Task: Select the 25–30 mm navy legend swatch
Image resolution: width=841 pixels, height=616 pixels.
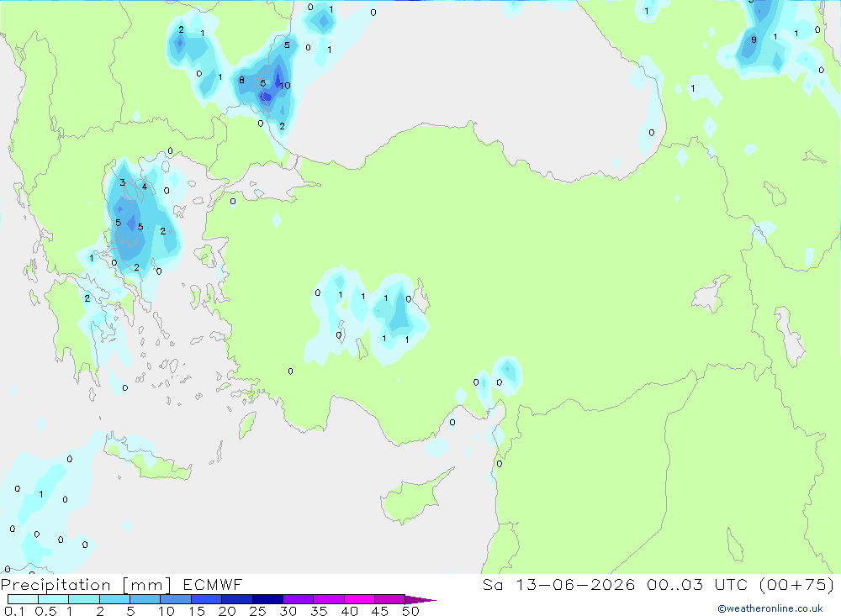Action: tap(267, 599)
